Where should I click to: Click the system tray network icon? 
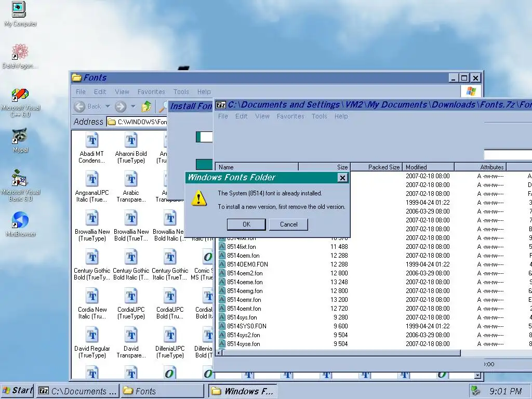[476, 391]
